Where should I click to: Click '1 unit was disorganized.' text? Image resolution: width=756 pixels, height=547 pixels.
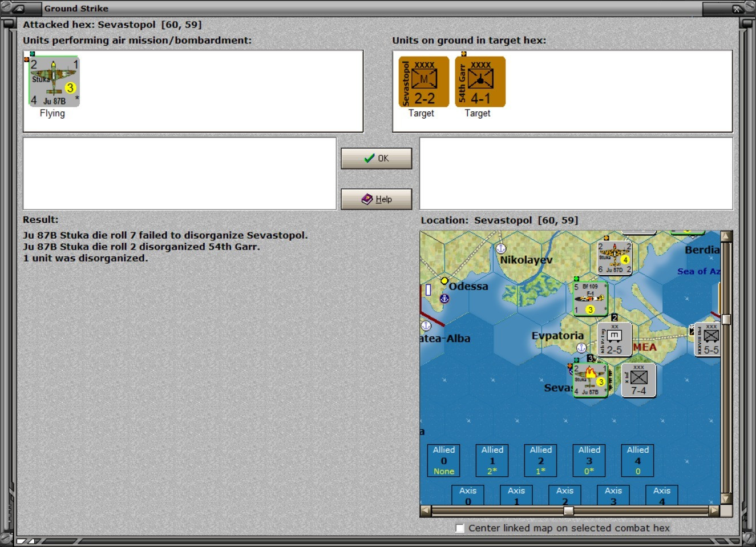[x=86, y=258]
